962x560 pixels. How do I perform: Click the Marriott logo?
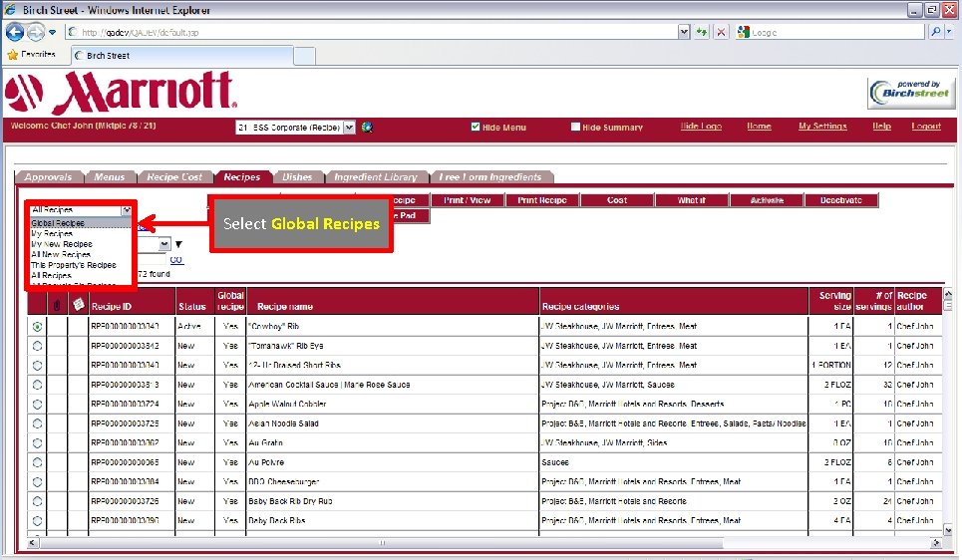click(x=121, y=92)
